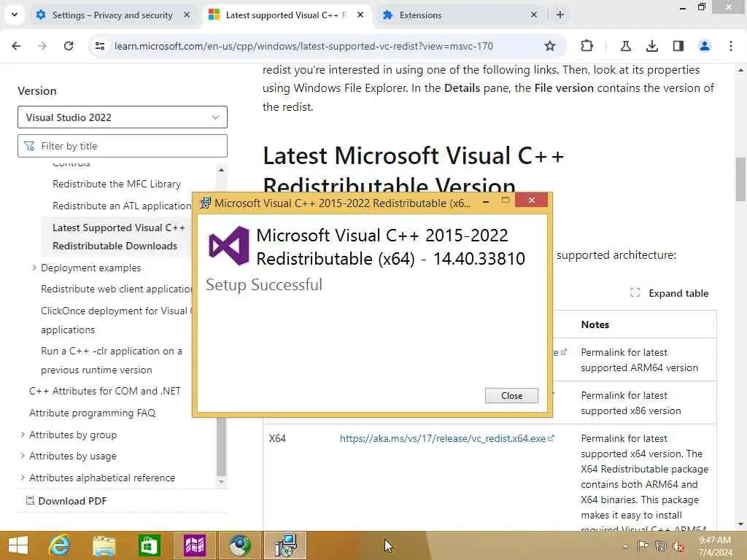
Task: Bookmark this page with the star
Action: tap(550, 46)
